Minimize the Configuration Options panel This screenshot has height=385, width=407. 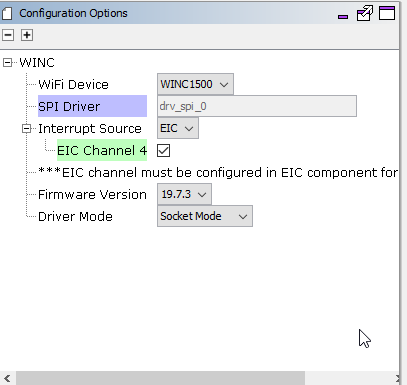click(x=343, y=16)
